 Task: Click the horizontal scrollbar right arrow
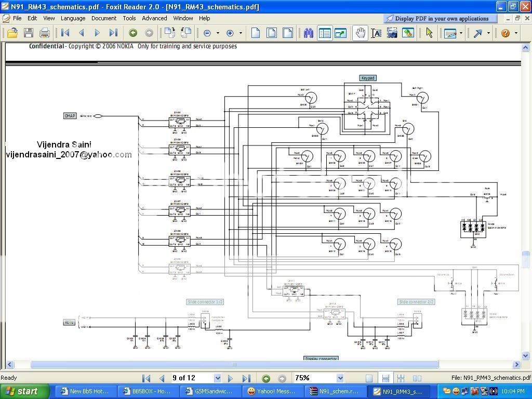tap(517, 365)
